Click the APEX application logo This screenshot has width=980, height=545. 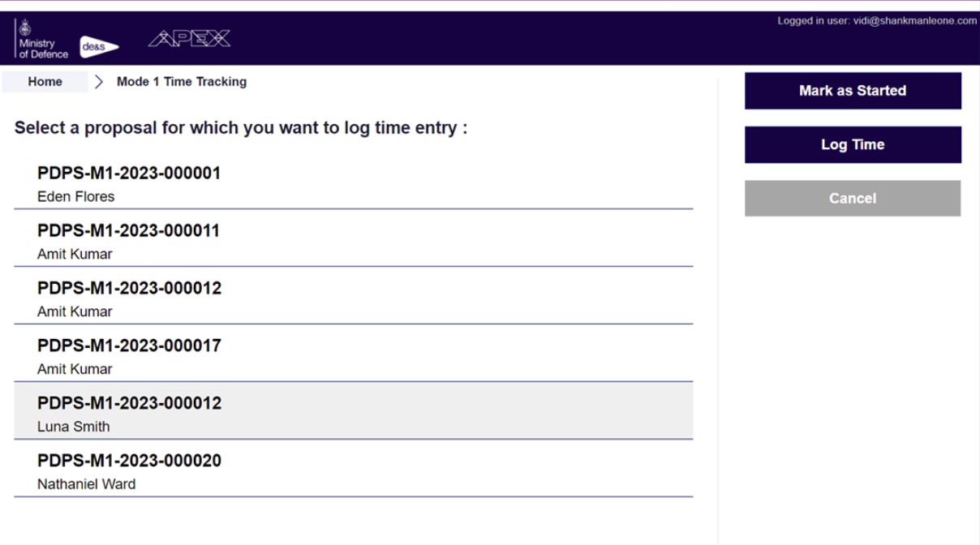pyautogui.click(x=189, y=37)
